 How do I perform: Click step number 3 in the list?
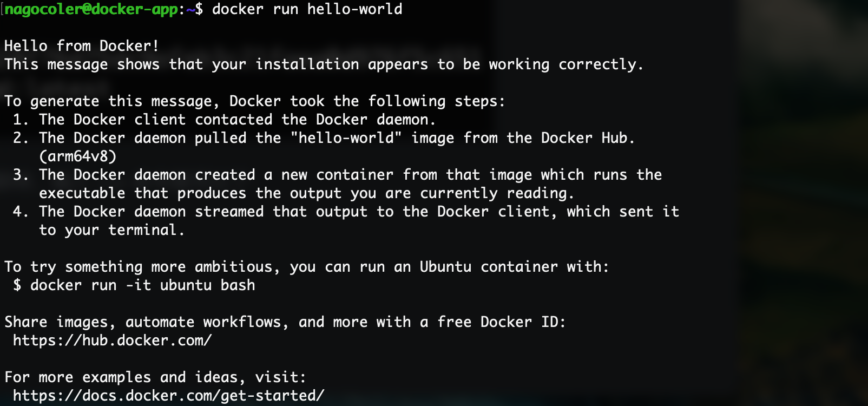[20, 175]
